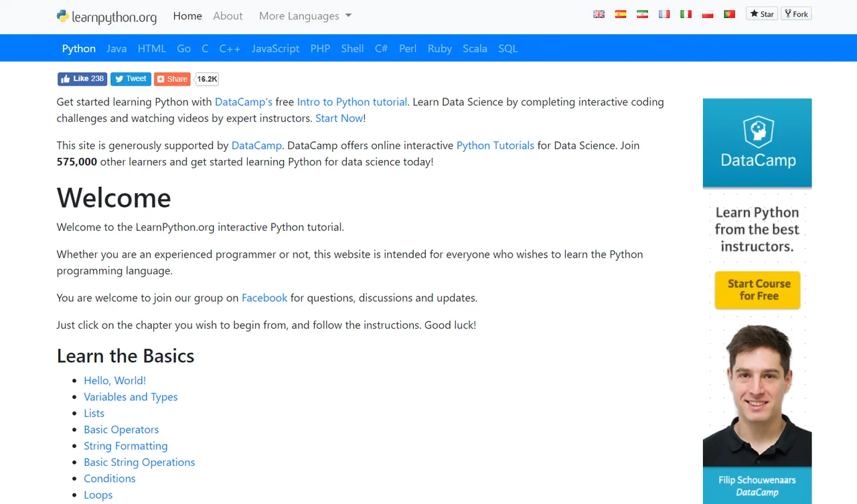Select the Scala language tab

[475, 48]
